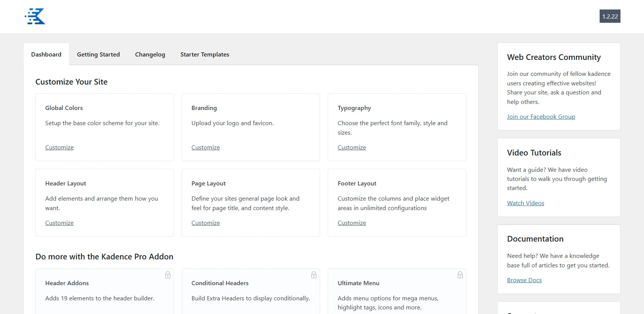The image size is (644, 314).
Task: Click the Page Layout card title
Action: [209, 184]
